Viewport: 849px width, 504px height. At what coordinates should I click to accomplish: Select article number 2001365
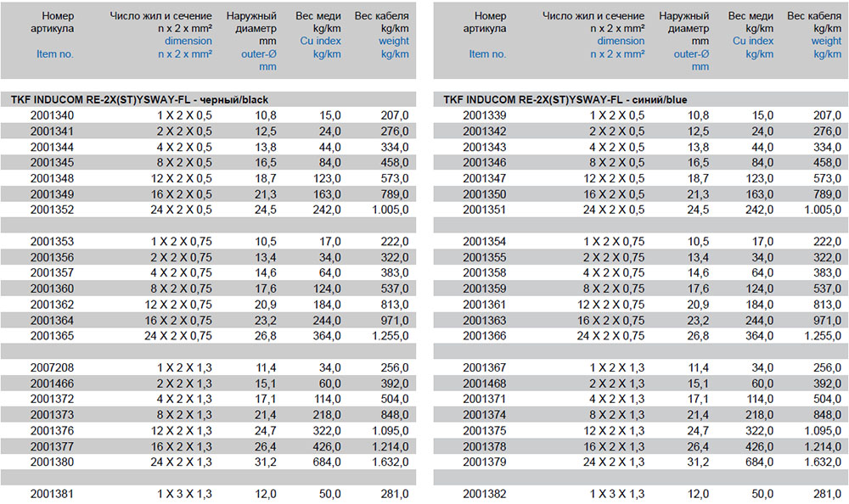pos(52,336)
